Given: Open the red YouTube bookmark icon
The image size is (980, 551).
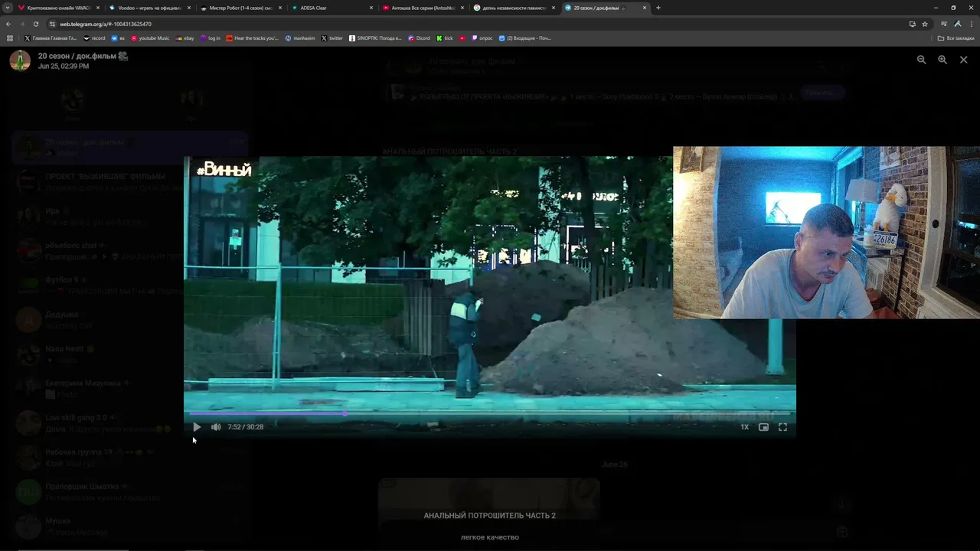Looking at the screenshot, I should click(462, 38).
